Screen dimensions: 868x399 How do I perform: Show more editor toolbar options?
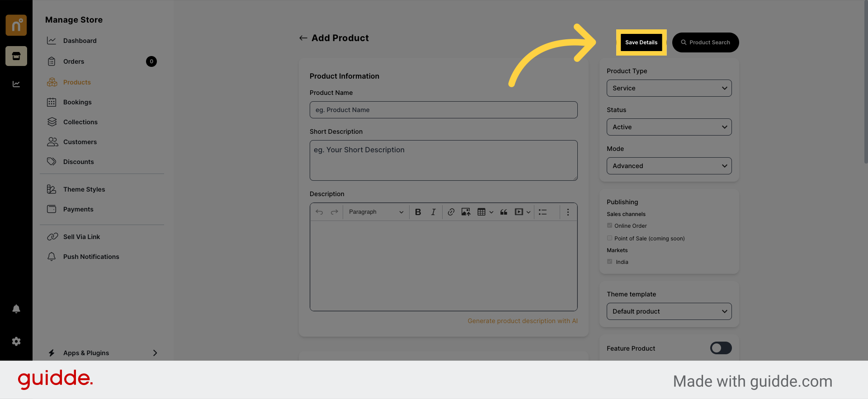coord(568,212)
